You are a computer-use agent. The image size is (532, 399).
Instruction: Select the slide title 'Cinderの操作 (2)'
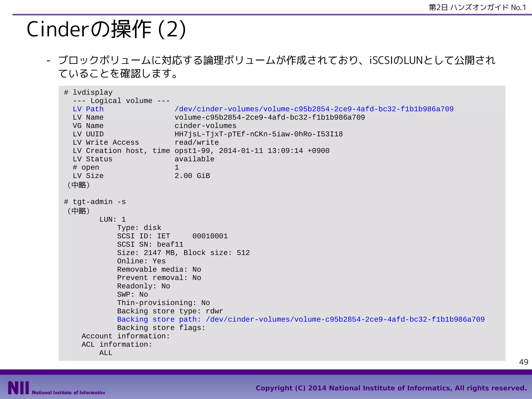106,29
